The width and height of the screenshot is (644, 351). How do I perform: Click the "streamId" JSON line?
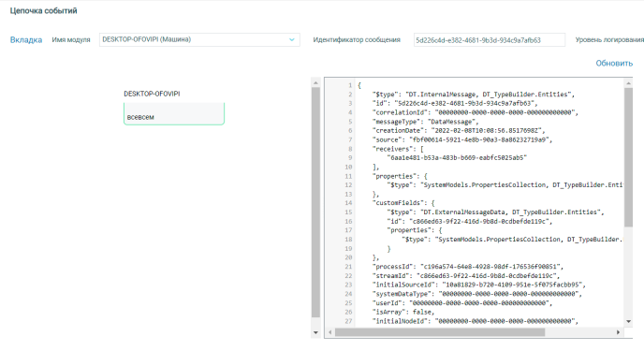tap(466, 276)
